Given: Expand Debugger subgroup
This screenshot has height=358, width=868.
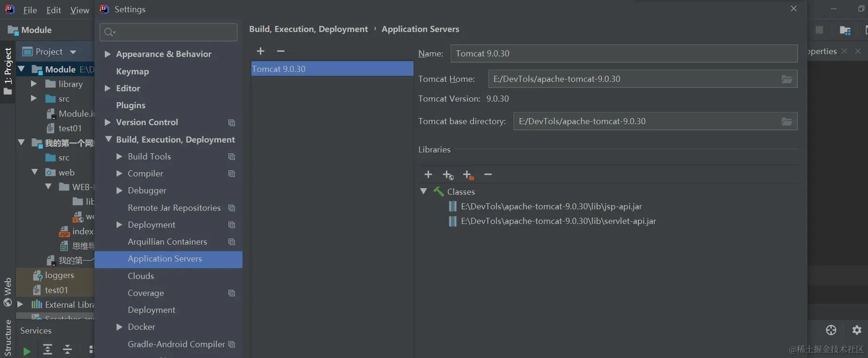Looking at the screenshot, I should point(119,191).
